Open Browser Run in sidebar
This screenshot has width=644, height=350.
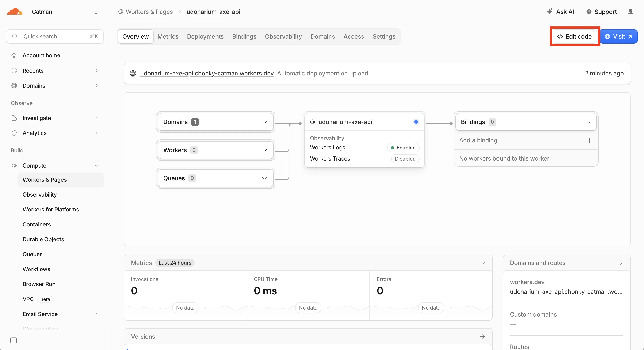pos(39,284)
